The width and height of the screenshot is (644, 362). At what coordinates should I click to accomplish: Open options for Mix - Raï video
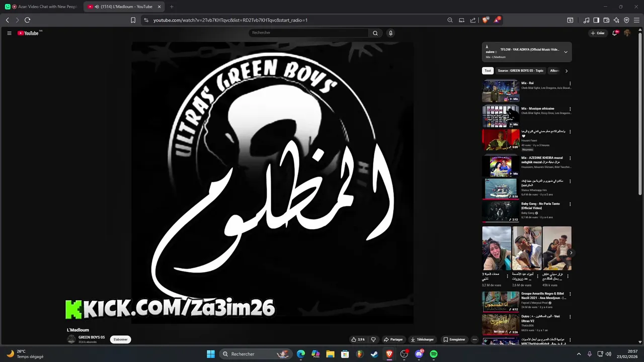coord(570,83)
